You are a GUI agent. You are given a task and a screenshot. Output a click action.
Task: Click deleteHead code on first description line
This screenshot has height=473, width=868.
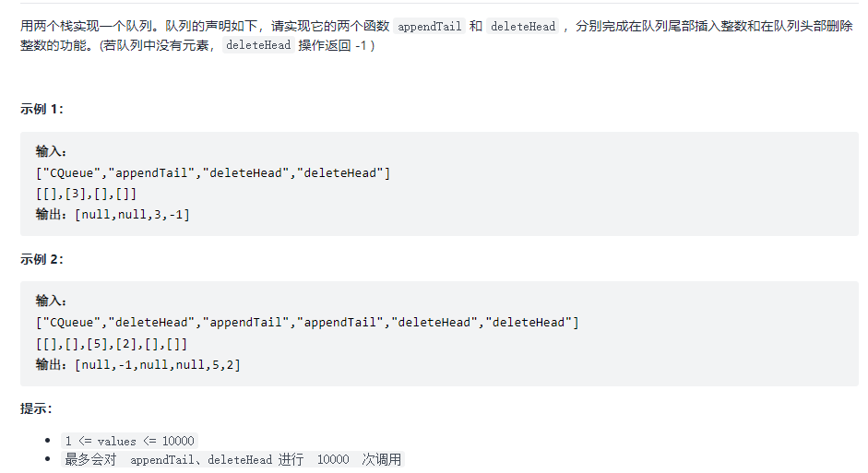[x=523, y=27]
